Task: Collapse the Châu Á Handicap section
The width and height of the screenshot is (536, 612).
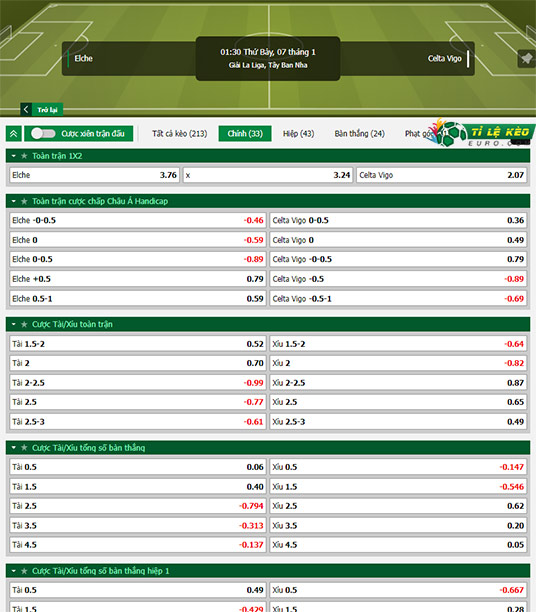Action: pos(14,201)
